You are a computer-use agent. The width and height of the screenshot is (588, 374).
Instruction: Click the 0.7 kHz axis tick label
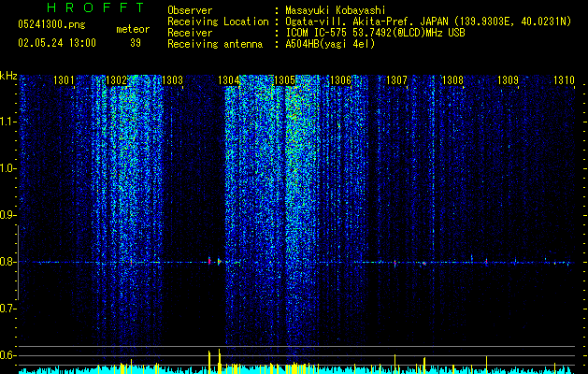(x=7, y=309)
